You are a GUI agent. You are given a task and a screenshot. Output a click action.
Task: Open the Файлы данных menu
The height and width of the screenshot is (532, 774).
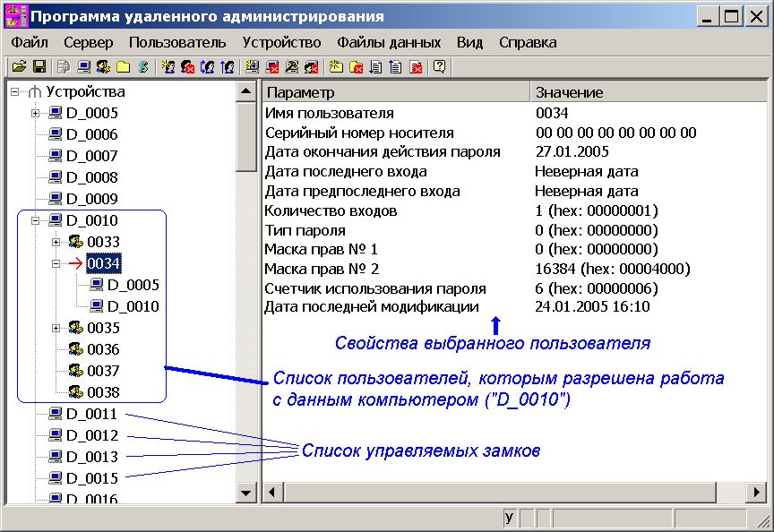[x=389, y=42]
